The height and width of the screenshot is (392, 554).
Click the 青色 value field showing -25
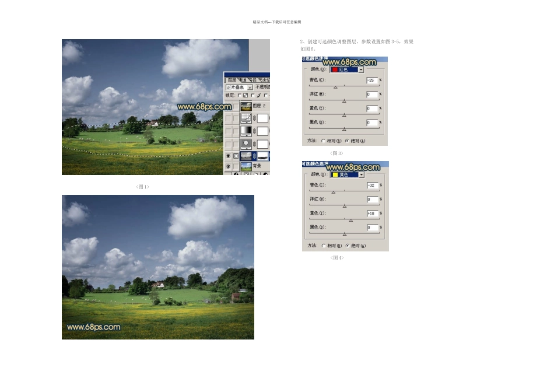click(x=373, y=80)
